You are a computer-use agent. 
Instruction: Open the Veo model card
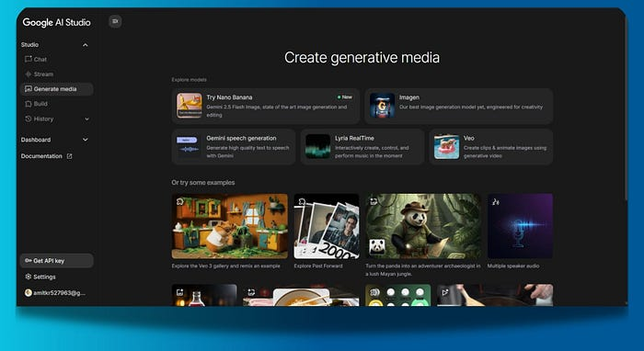(491, 147)
